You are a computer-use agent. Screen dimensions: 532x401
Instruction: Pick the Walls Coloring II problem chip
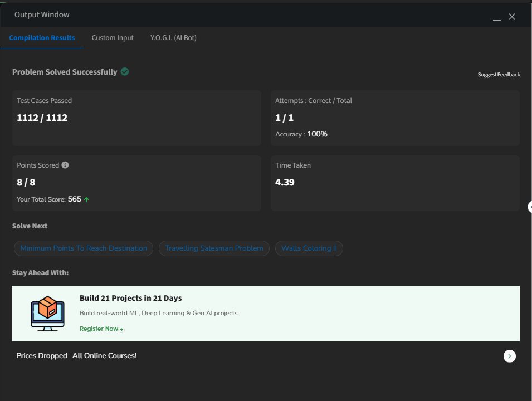click(309, 248)
